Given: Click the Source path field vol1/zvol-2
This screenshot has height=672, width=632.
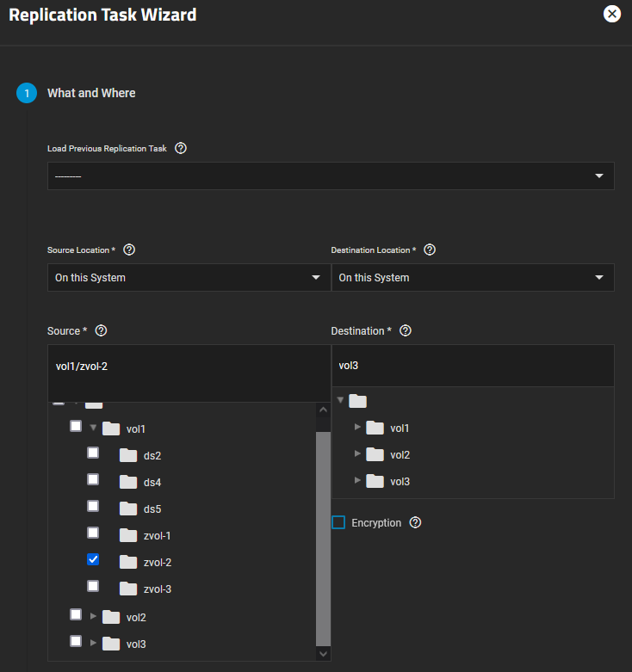Looking at the screenshot, I should [x=189, y=373].
